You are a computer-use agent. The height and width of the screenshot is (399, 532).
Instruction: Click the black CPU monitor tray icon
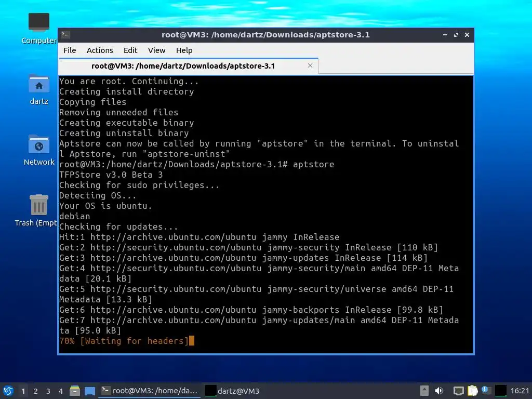(x=501, y=391)
